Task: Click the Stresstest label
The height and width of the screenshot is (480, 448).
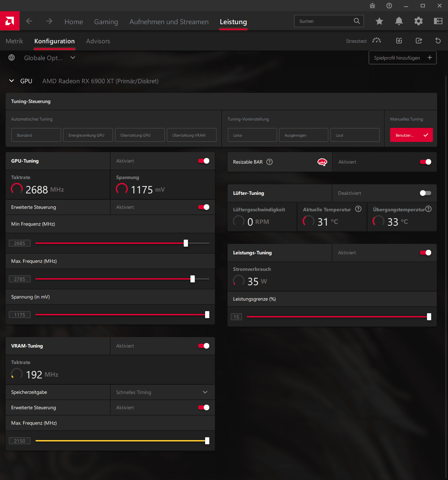Action: pos(356,41)
